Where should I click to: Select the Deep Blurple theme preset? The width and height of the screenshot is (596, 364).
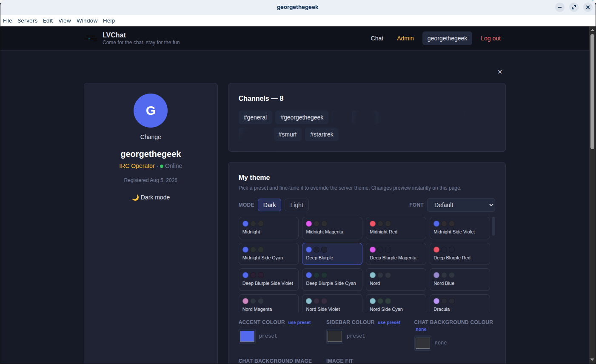point(332,254)
